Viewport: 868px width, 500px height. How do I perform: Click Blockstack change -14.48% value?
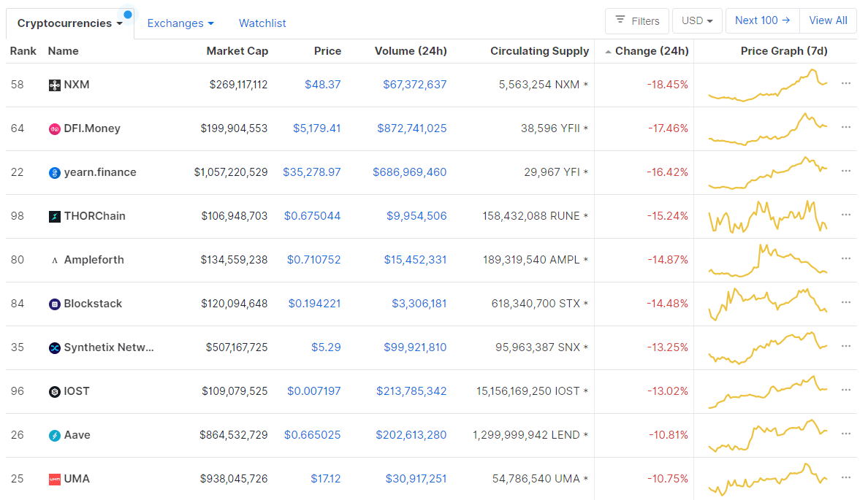click(x=667, y=303)
